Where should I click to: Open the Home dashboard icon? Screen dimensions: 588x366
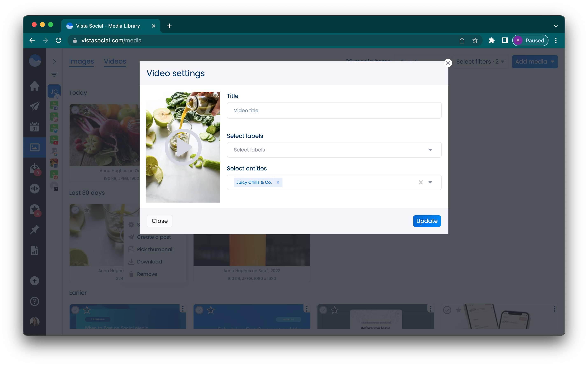coord(35,86)
